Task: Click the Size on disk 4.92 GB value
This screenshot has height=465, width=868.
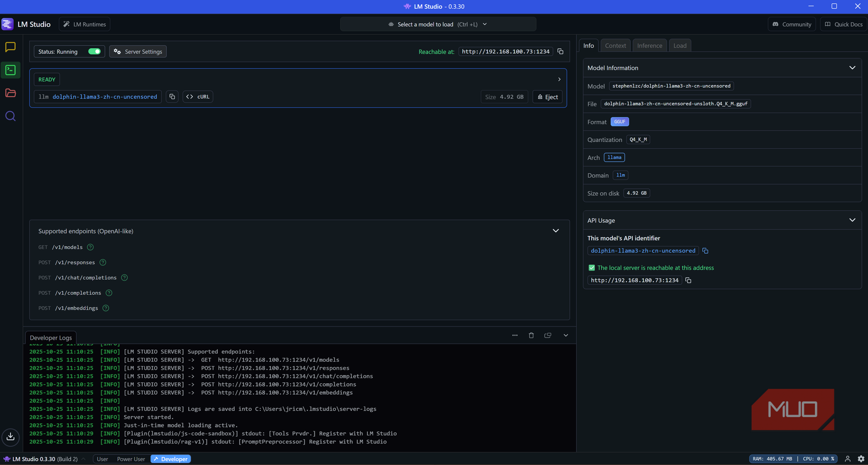Action: [637, 193]
